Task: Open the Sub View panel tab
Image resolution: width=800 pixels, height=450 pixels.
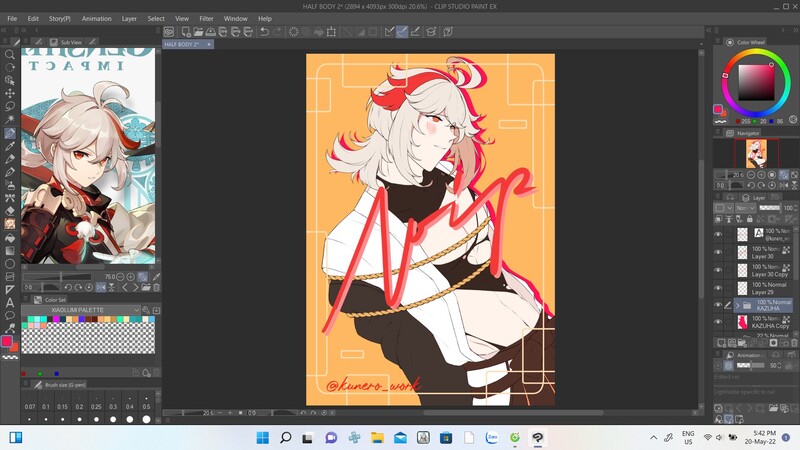Action: click(66, 42)
